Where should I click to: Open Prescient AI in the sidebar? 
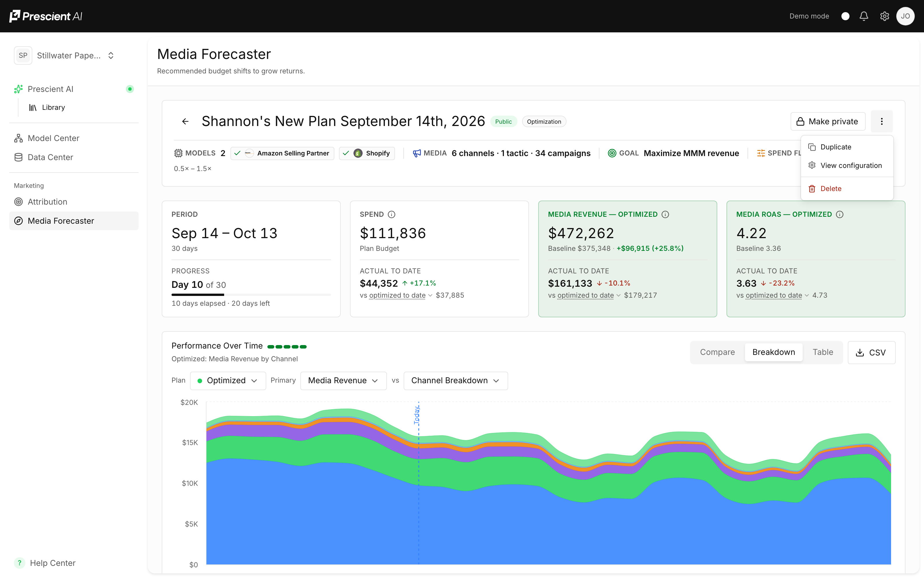[x=74, y=89]
